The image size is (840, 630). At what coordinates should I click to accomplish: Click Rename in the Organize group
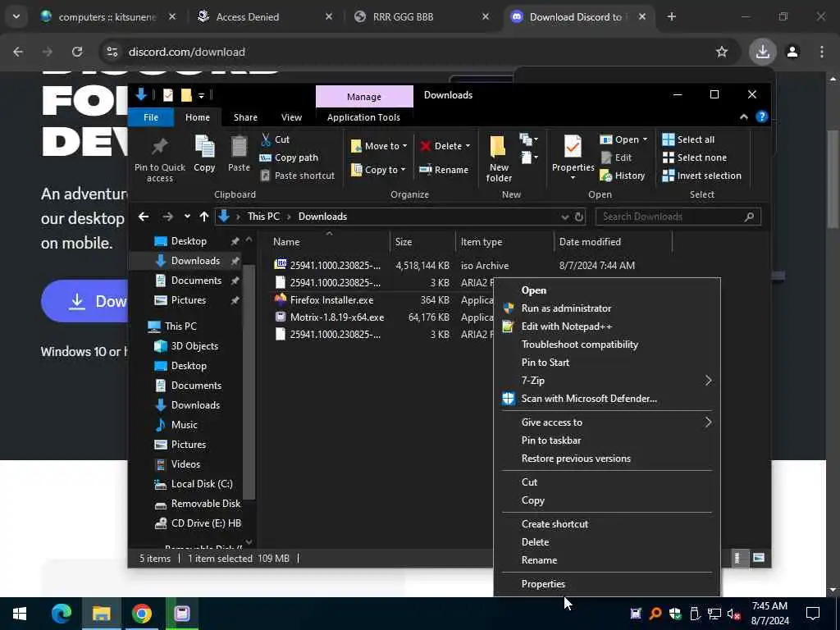(444, 170)
